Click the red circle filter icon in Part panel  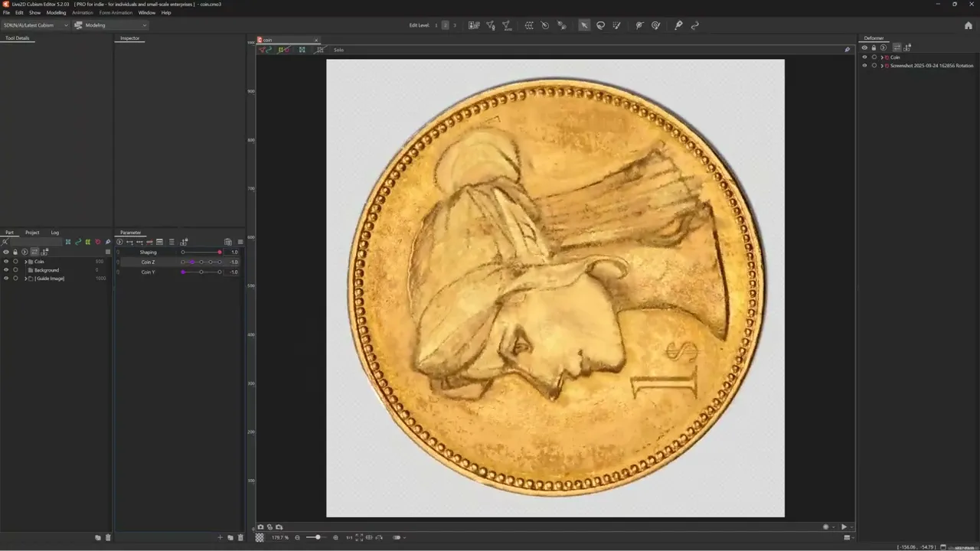(x=97, y=242)
